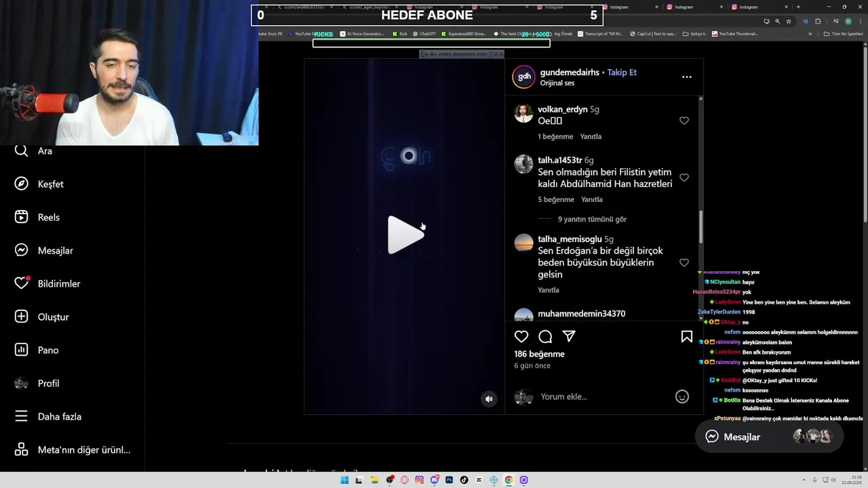Share the post with paper-plane icon
The image size is (868, 488).
[569, 337]
